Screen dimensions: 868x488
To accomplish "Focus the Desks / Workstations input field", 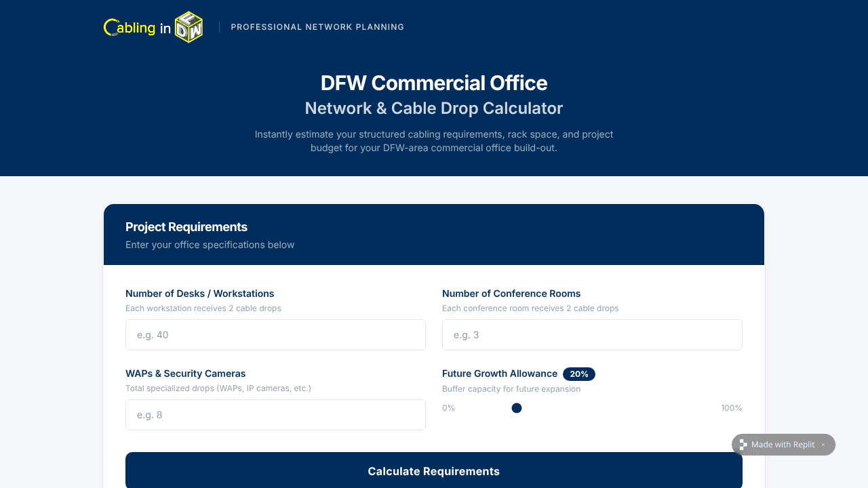I will pos(275,335).
